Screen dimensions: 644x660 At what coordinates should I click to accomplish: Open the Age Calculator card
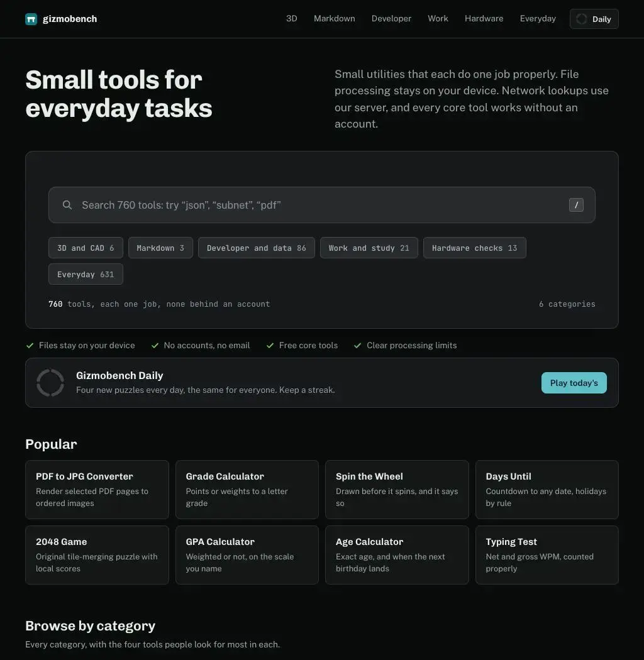pyautogui.click(x=397, y=555)
